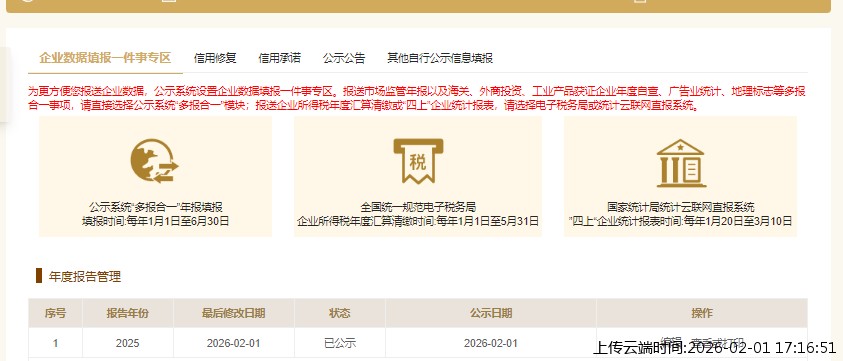Click the 最后修改日期 column header

233,313
